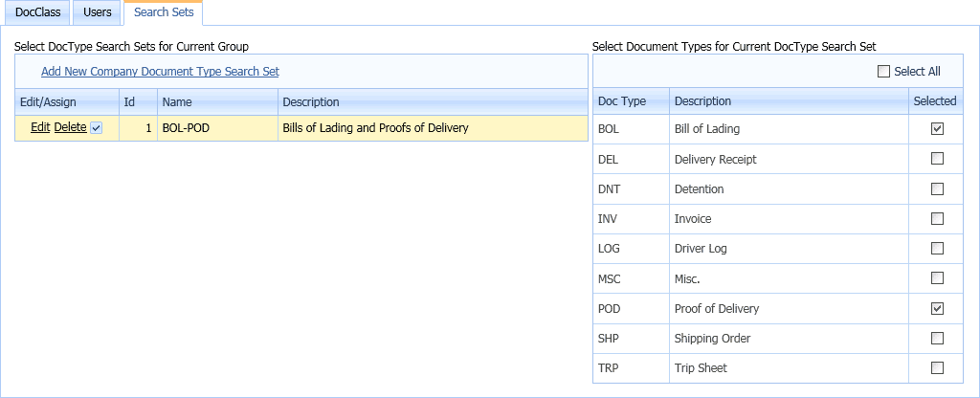This screenshot has width=980, height=398.
Task: Open the Users tab
Action: coord(98,12)
